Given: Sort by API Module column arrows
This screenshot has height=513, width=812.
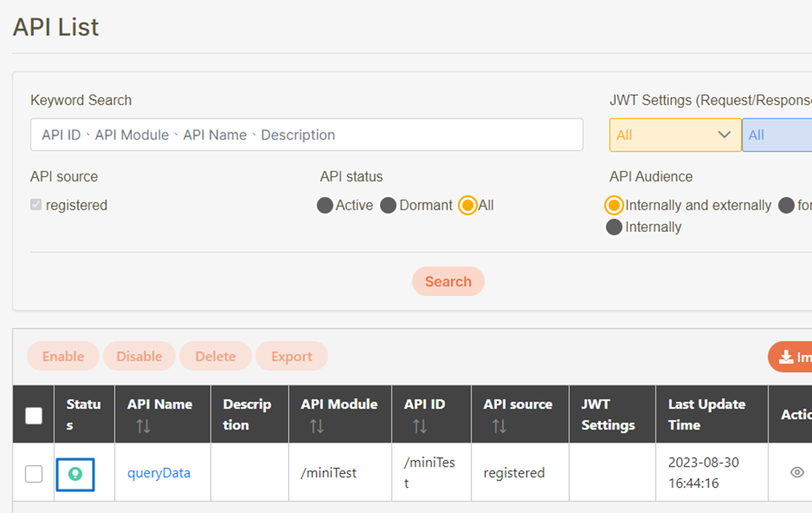Looking at the screenshot, I should [317, 427].
